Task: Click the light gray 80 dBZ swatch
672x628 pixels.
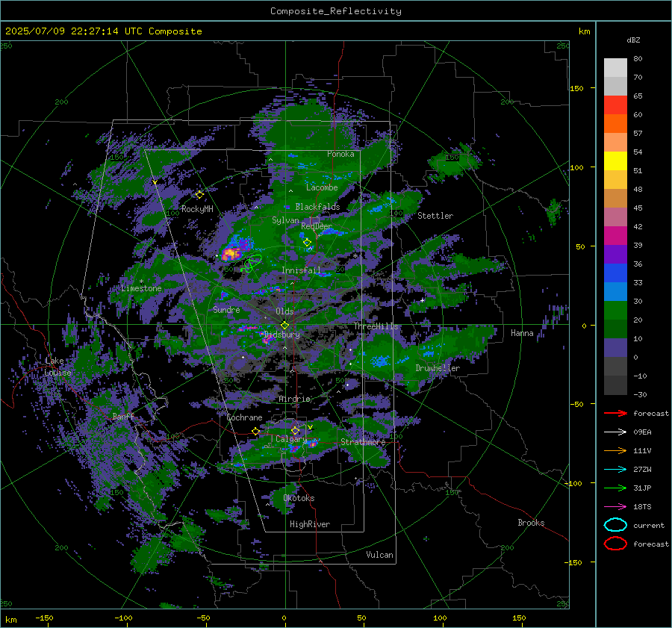Action: 615,67
